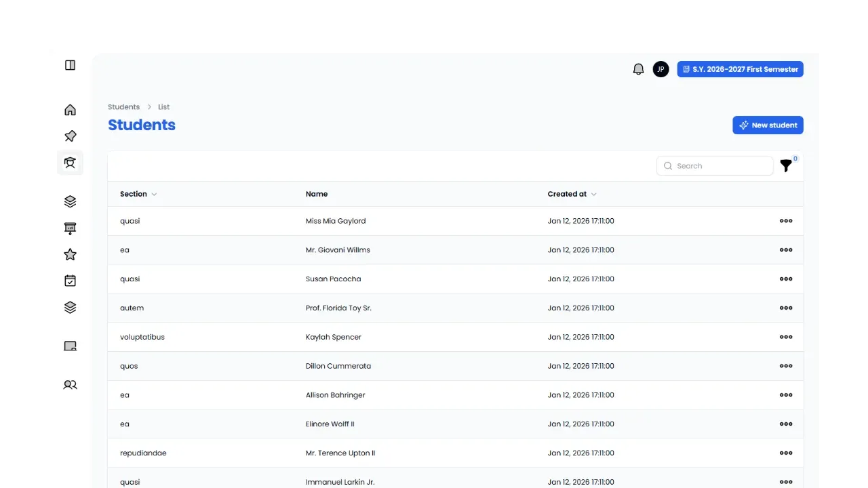Open the users group icon
The image size is (868, 488).
click(x=70, y=385)
